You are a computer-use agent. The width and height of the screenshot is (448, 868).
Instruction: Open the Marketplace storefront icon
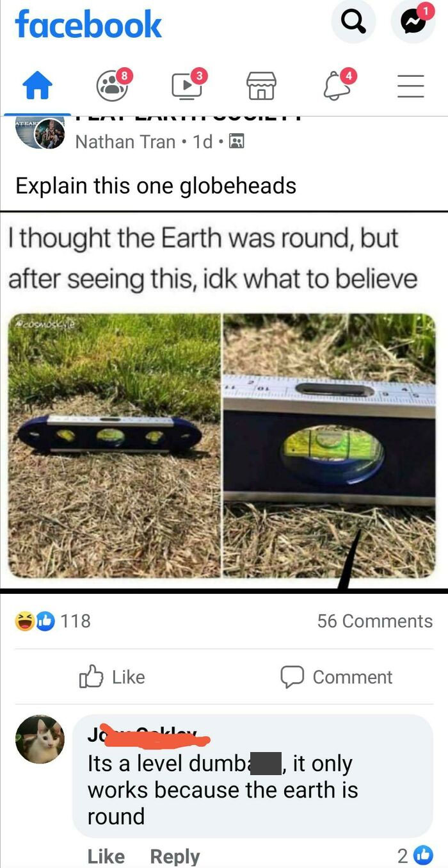pos(262,86)
